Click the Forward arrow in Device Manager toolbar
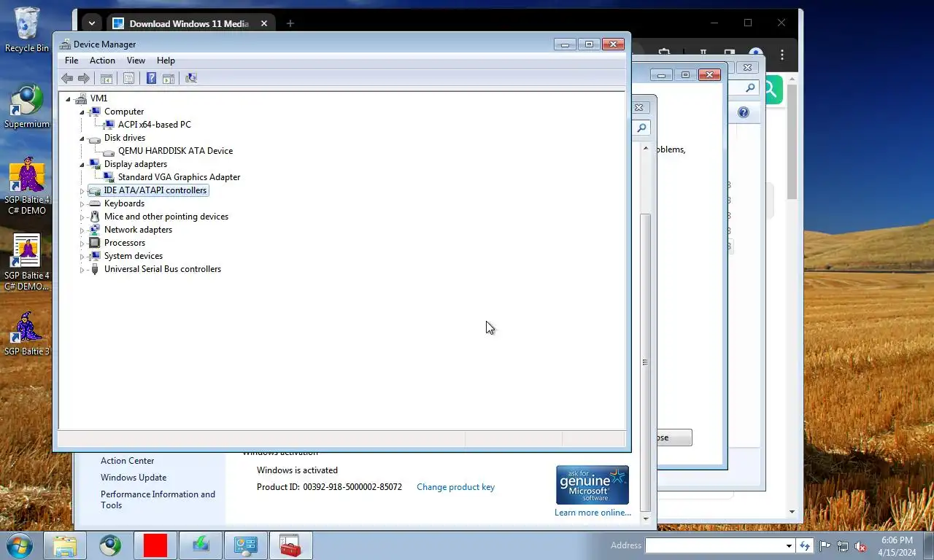Image resolution: width=934 pixels, height=560 pixels. [84, 78]
